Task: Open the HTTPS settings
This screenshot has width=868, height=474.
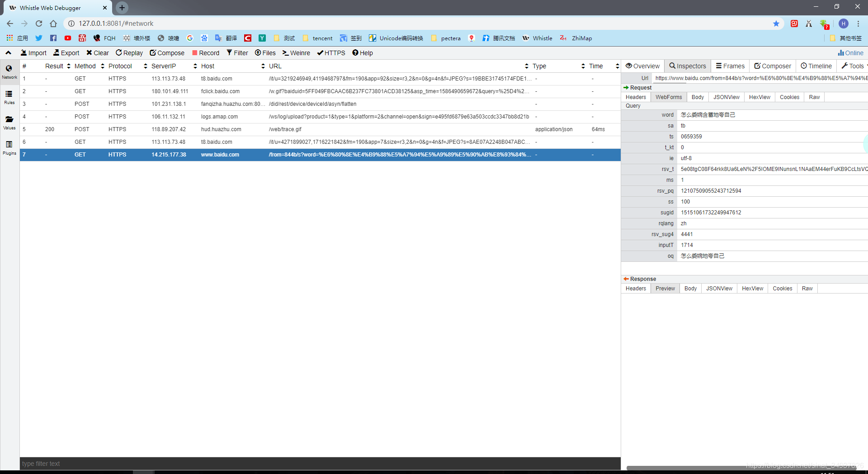Action: tap(331, 53)
